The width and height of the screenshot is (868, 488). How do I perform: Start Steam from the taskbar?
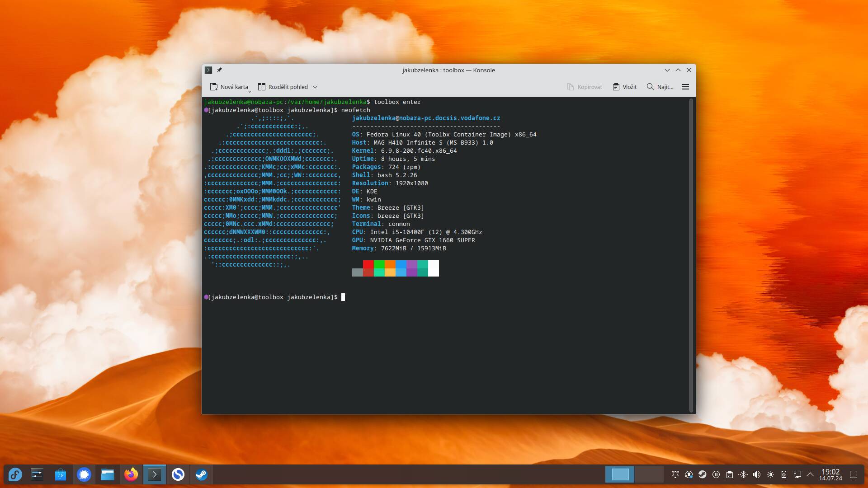[x=202, y=475]
